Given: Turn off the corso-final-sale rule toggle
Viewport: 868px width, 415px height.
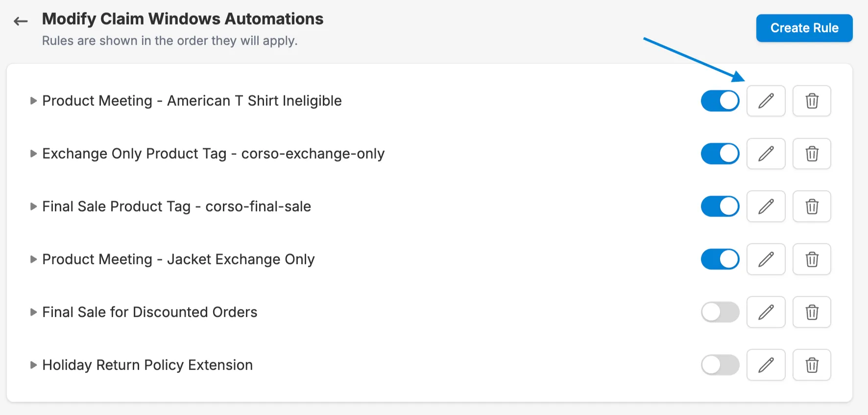Looking at the screenshot, I should point(720,206).
